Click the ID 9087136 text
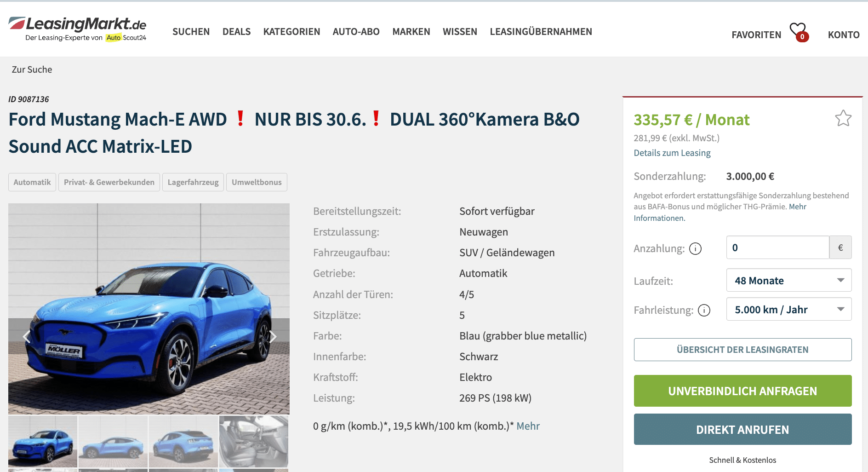Screen dimensions: 868x472 (29, 99)
